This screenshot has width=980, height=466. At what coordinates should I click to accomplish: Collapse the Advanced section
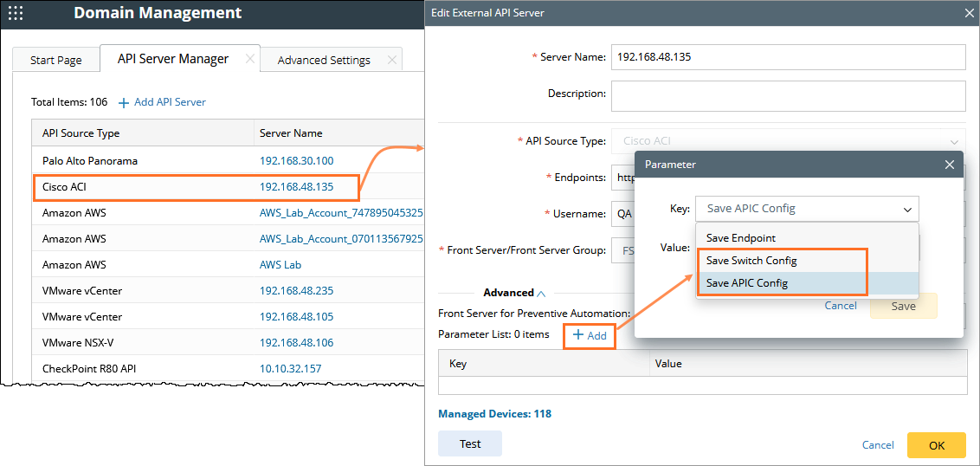point(541,293)
